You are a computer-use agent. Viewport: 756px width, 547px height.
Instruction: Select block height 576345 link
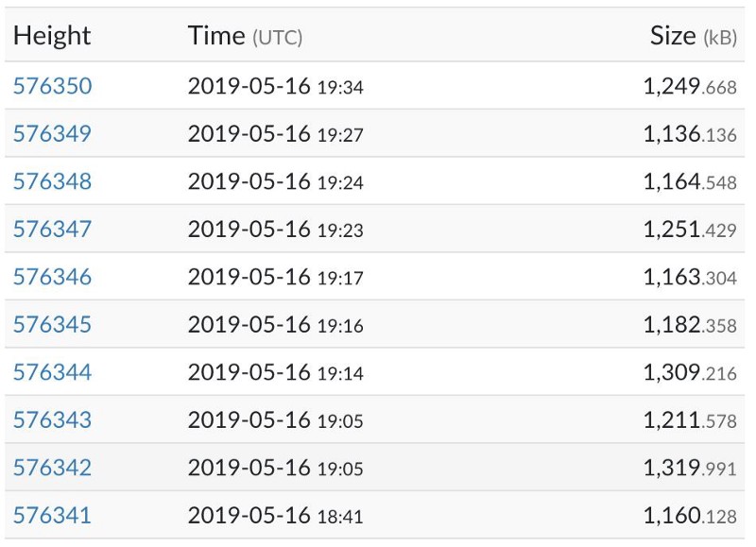point(53,325)
